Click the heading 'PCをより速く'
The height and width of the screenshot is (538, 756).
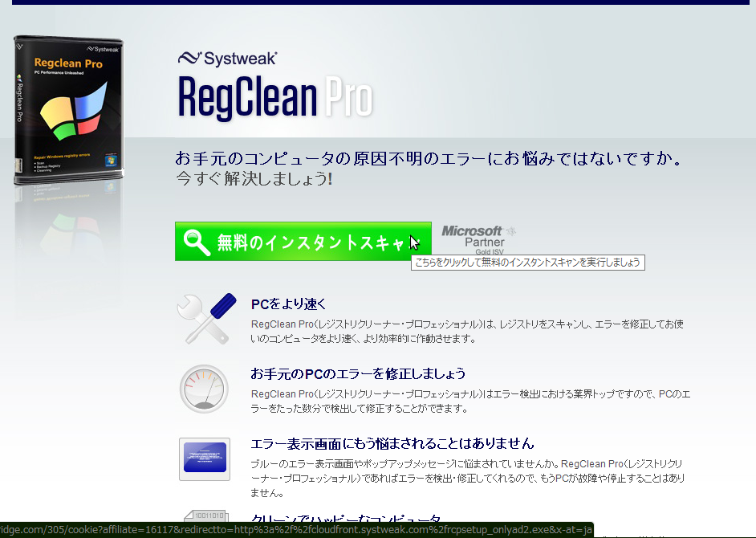click(288, 304)
